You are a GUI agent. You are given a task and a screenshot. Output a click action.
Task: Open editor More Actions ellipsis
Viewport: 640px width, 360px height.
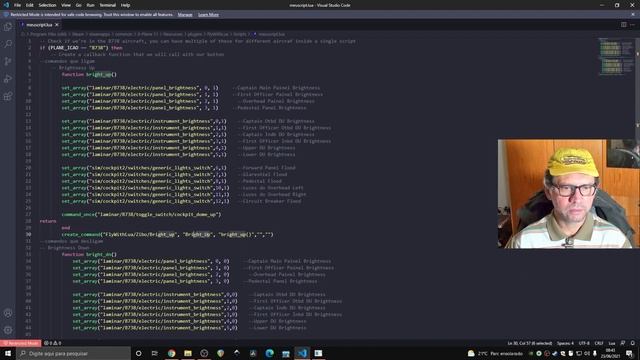[x=632, y=24]
